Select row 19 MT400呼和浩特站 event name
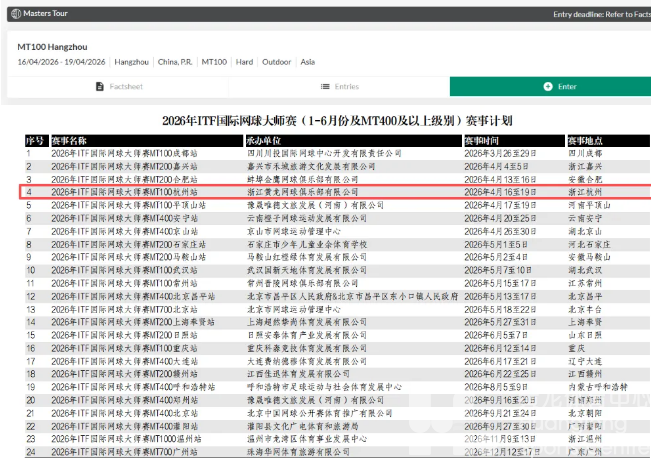Viewport: 651px width, 458px height. click(133, 387)
